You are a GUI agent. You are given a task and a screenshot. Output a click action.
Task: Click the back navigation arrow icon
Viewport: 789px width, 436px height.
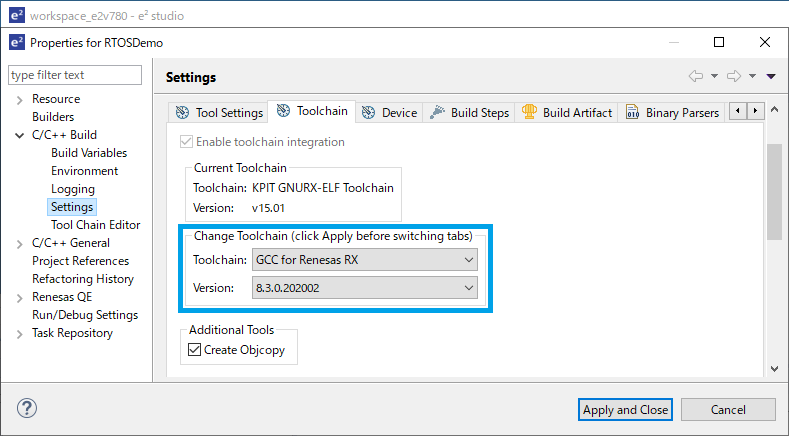(696, 77)
